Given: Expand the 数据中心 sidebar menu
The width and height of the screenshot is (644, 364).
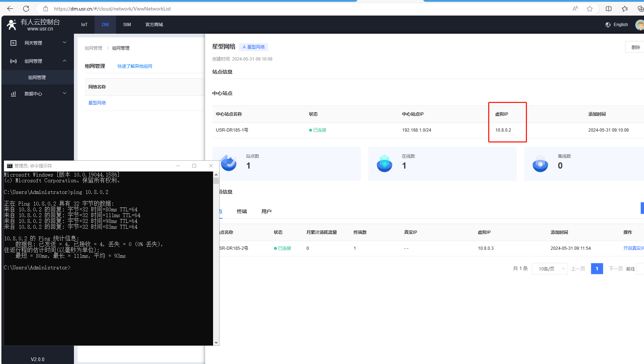Looking at the screenshot, I should pyautogui.click(x=38, y=94).
